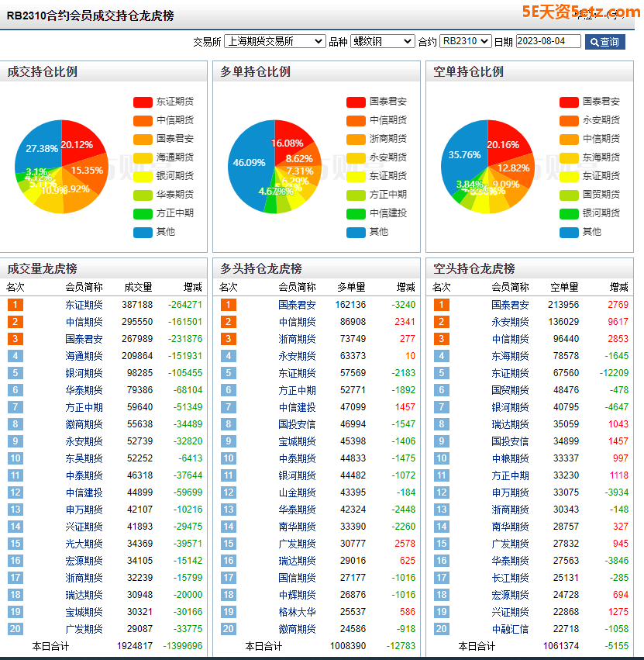This screenshot has width=644, height=660.
Task: Click rank 15 badge in 空头持仓龙虎榜
Action: click(442, 544)
